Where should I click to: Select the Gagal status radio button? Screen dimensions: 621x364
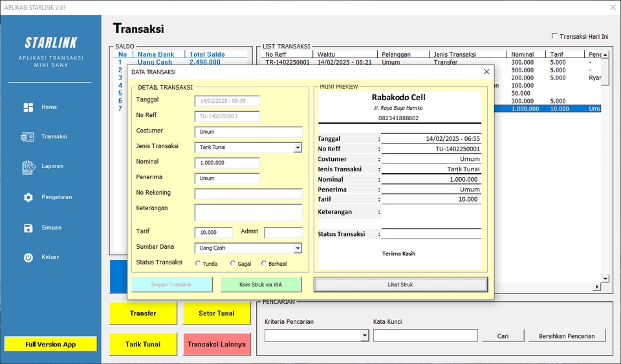[233, 264]
